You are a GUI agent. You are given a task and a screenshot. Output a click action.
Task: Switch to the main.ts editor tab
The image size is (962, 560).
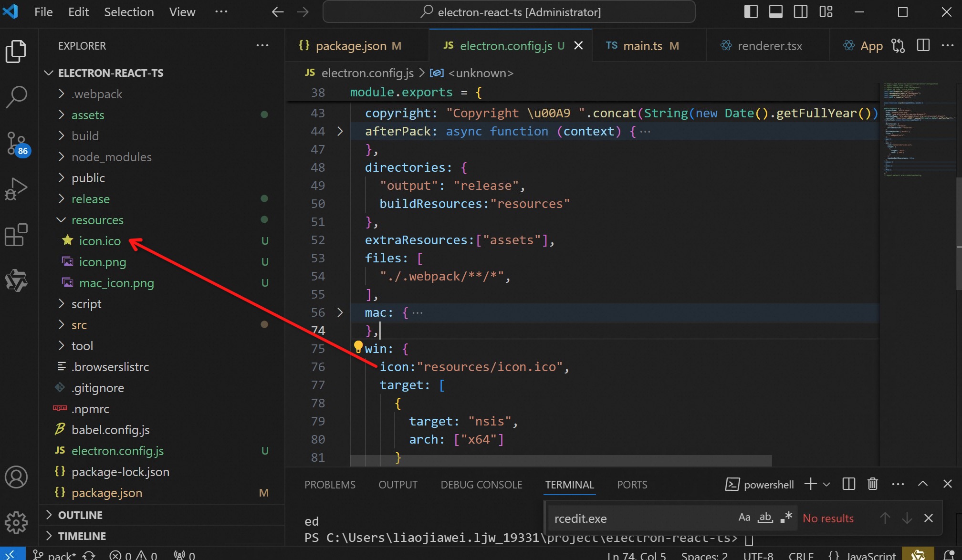pyautogui.click(x=642, y=46)
